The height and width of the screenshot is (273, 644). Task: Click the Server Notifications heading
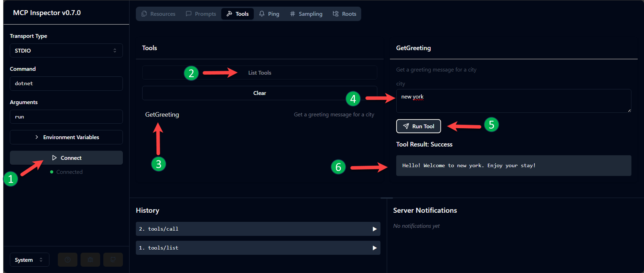(x=425, y=210)
